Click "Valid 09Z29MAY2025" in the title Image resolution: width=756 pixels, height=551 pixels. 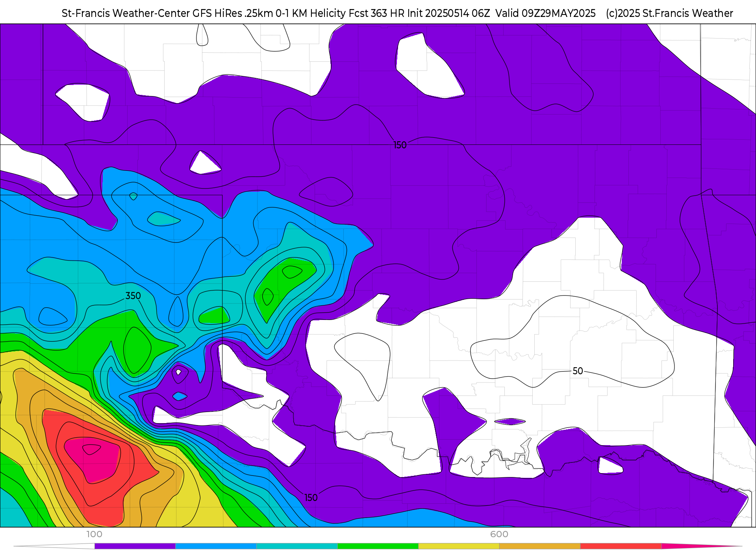[x=545, y=13]
